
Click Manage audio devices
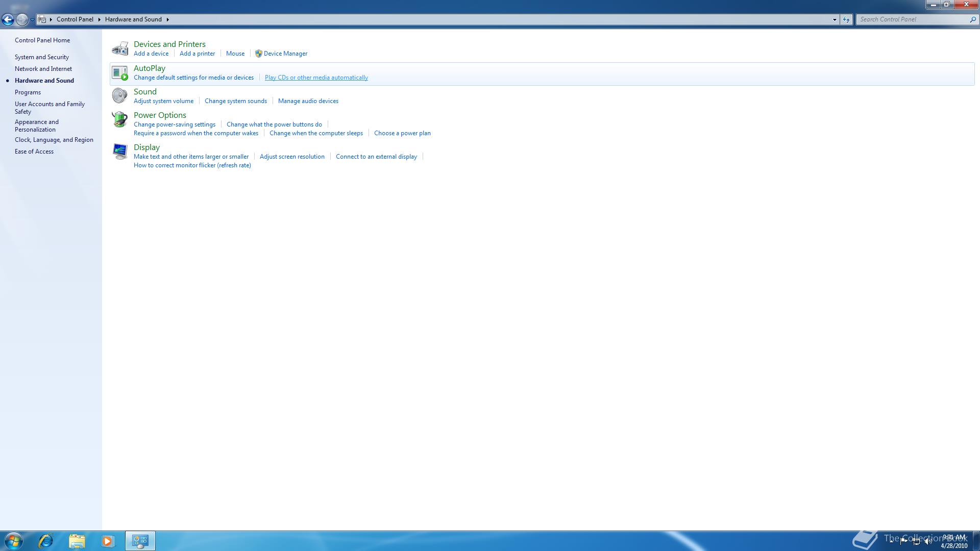[x=308, y=101]
